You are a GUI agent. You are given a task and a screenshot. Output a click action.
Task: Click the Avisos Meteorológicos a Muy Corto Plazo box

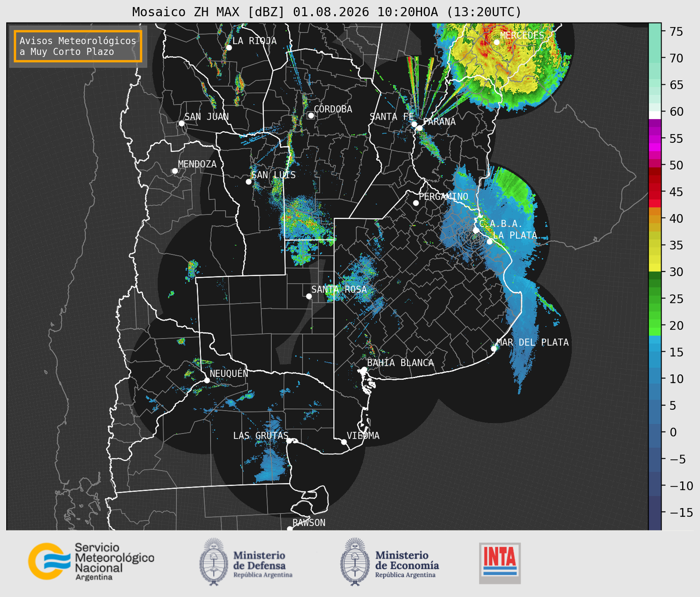click(78, 46)
